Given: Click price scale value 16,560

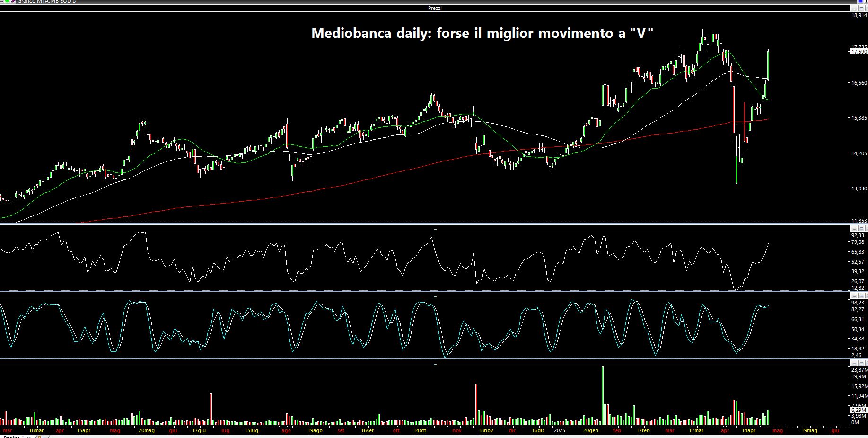Looking at the screenshot, I should pos(859,83).
